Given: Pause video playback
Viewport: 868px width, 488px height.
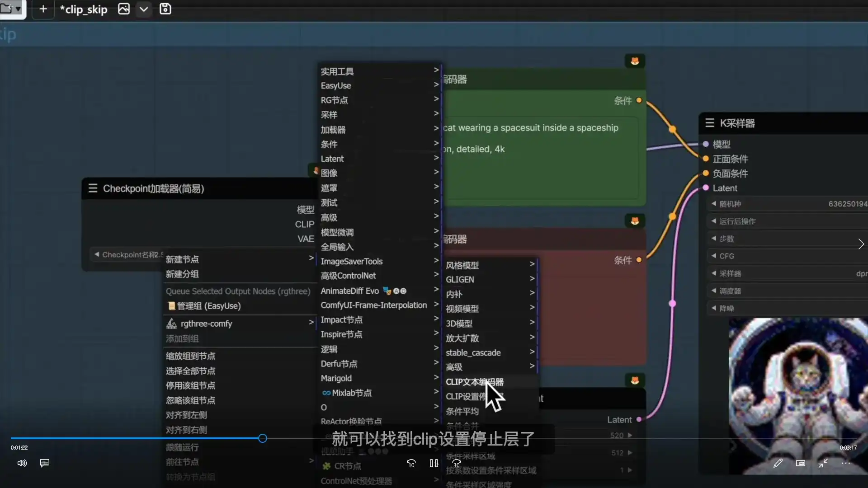Looking at the screenshot, I should [x=433, y=463].
